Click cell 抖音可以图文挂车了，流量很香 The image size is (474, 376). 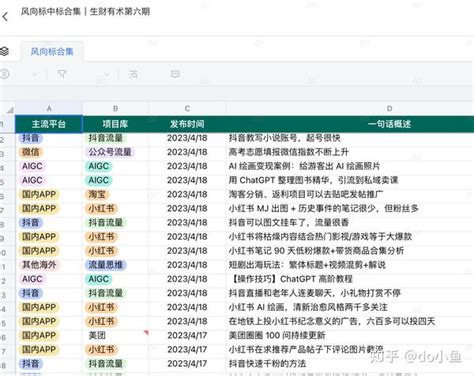point(288,222)
